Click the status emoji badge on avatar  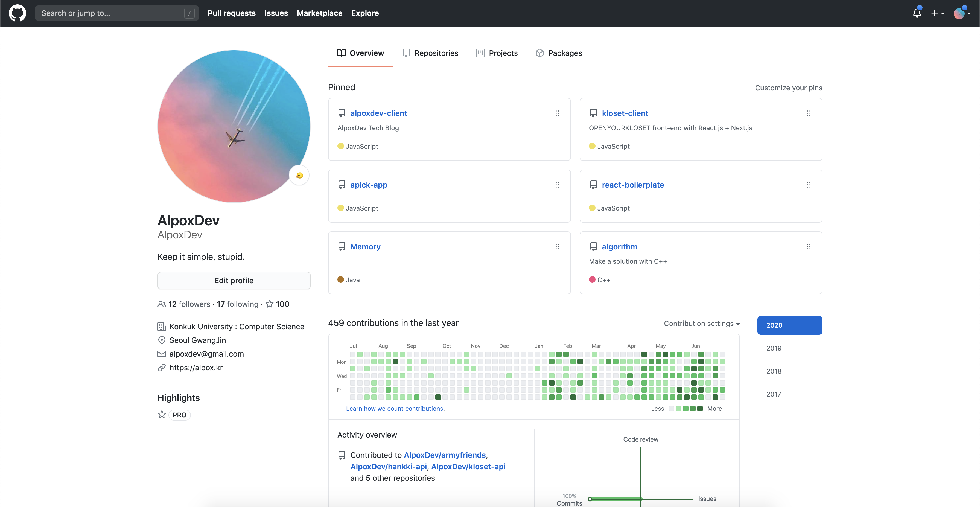point(299,175)
